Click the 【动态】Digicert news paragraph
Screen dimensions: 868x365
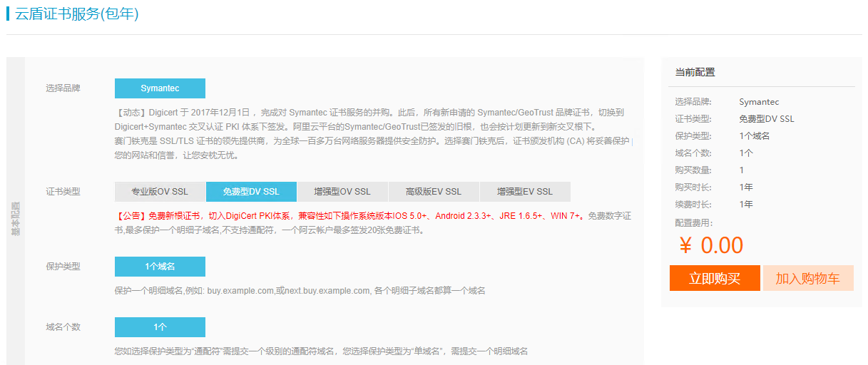[x=373, y=134]
